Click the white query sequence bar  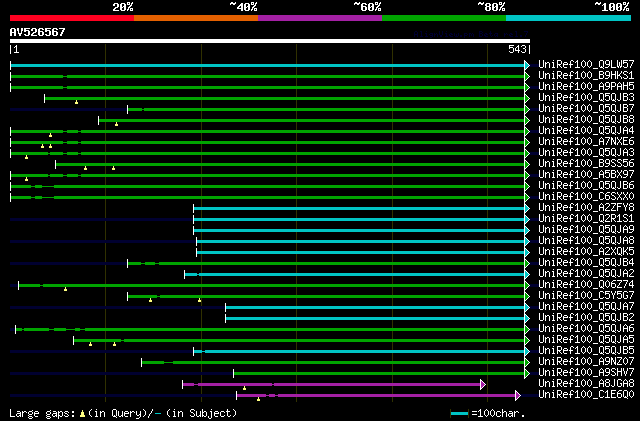pyautogui.click(x=270, y=41)
